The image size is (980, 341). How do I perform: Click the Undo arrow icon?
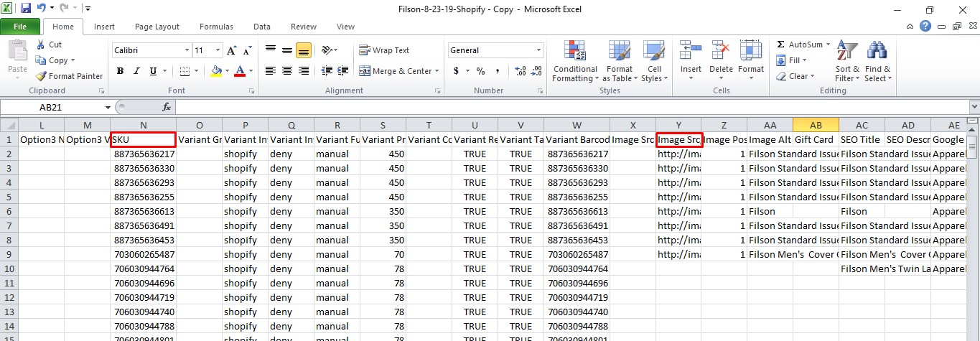coord(42,9)
